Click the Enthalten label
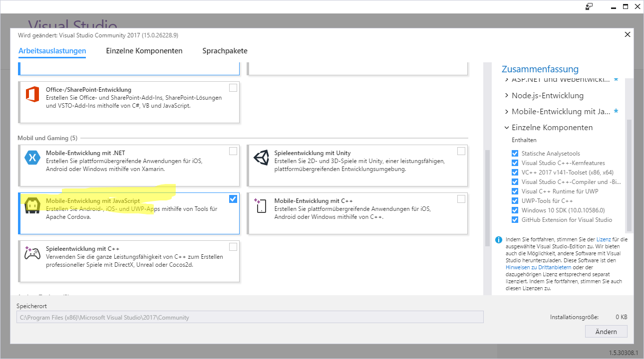 click(x=524, y=140)
